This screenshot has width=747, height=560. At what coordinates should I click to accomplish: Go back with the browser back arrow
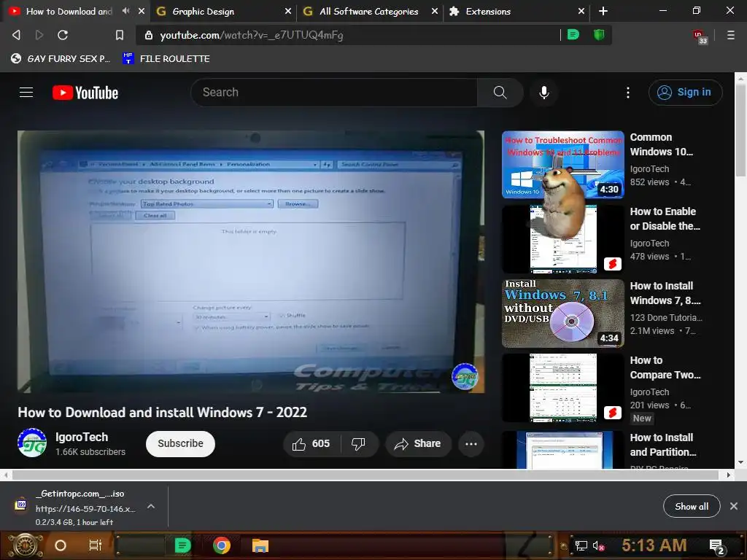pyautogui.click(x=16, y=35)
